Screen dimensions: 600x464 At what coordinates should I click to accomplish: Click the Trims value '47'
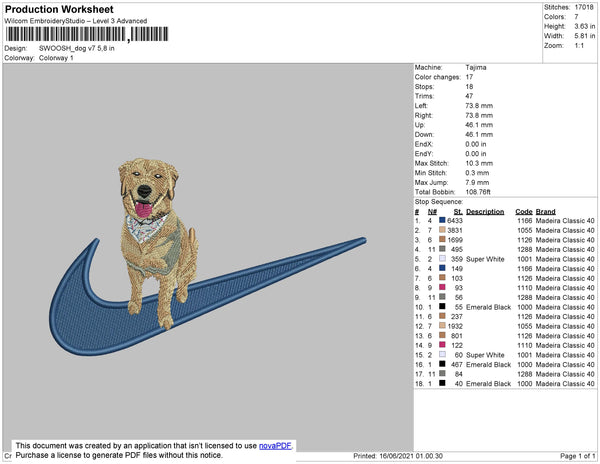[469, 96]
